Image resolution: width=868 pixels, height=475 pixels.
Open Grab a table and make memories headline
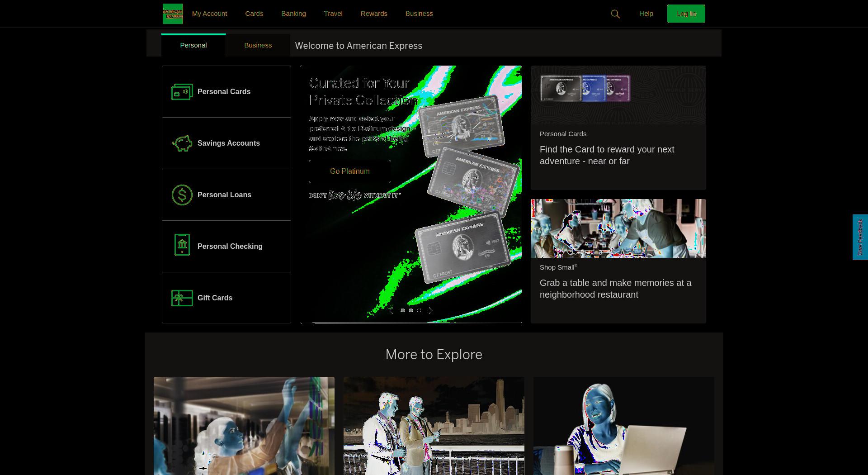click(615, 289)
